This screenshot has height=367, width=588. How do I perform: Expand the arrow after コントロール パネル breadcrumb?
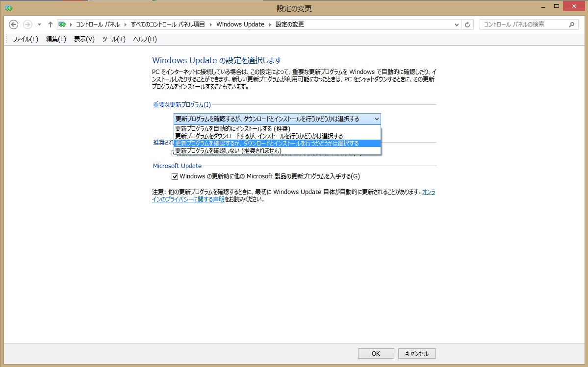point(125,24)
